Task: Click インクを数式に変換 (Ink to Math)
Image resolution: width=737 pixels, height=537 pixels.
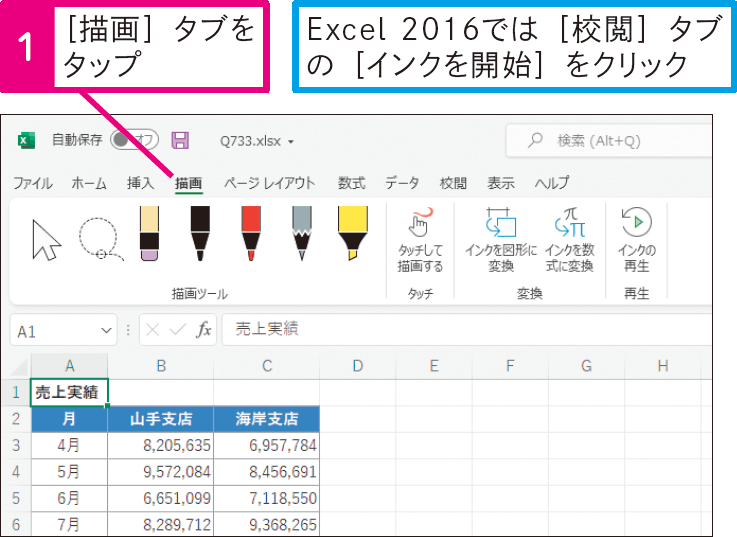Action: pyautogui.click(x=570, y=241)
